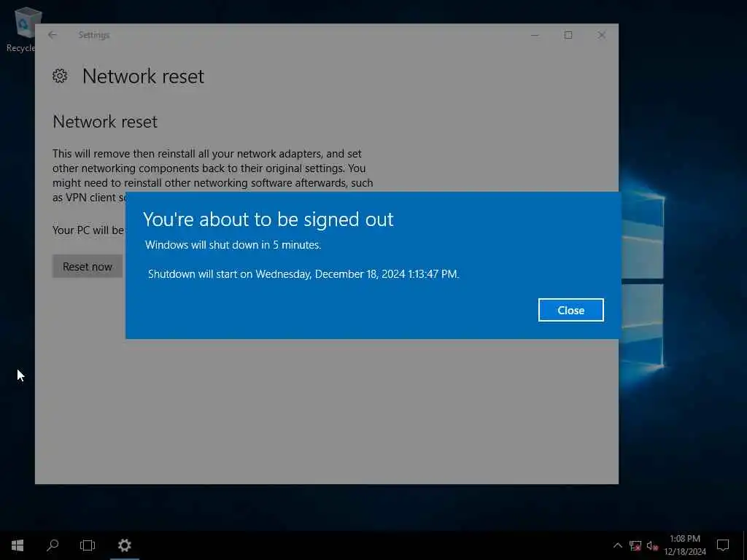
Task: Click the gear icon beside Network reset title
Action: pos(60,76)
